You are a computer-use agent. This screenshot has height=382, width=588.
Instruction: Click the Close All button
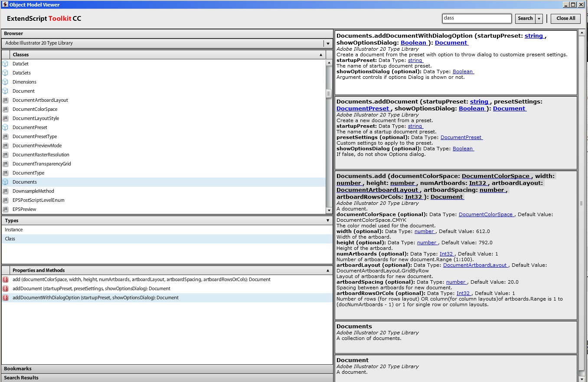[566, 19]
